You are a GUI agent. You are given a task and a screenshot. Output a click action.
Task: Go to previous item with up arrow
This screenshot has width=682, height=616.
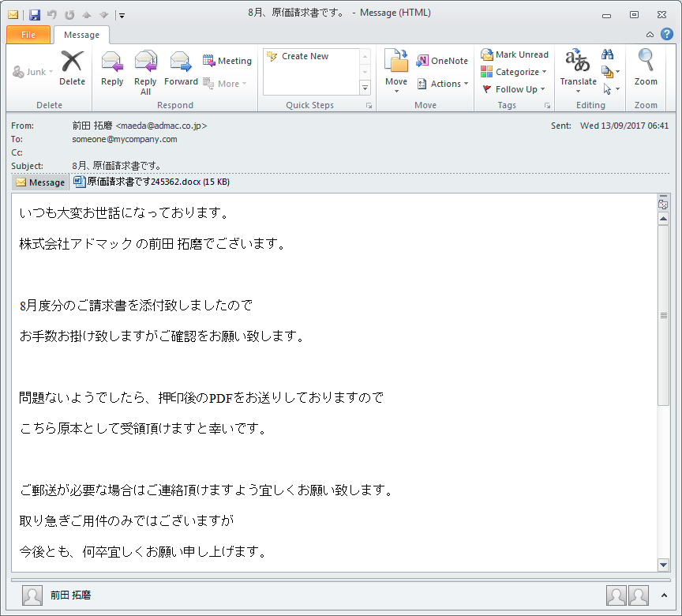[87, 15]
